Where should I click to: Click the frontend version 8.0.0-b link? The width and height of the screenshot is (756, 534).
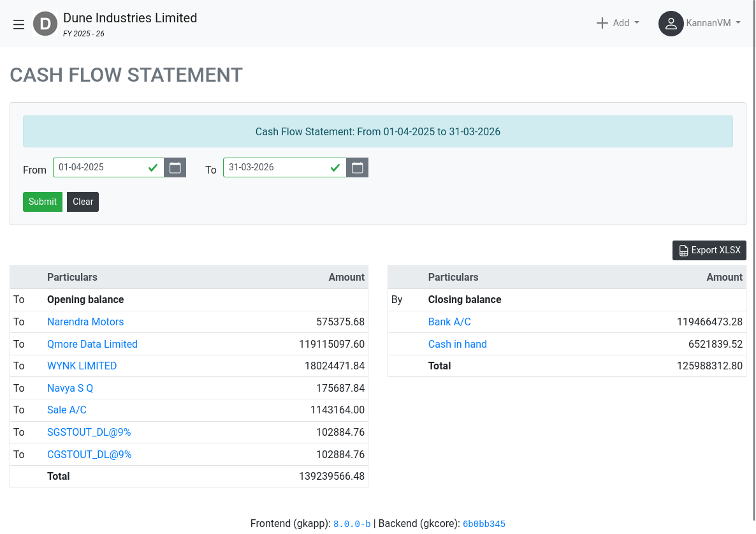pos(352,524)
